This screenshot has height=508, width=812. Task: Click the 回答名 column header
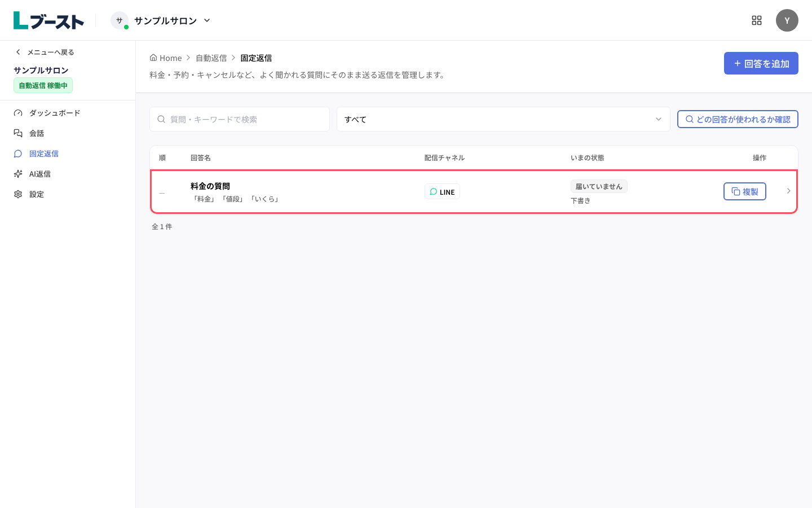[x=201, y=157]
